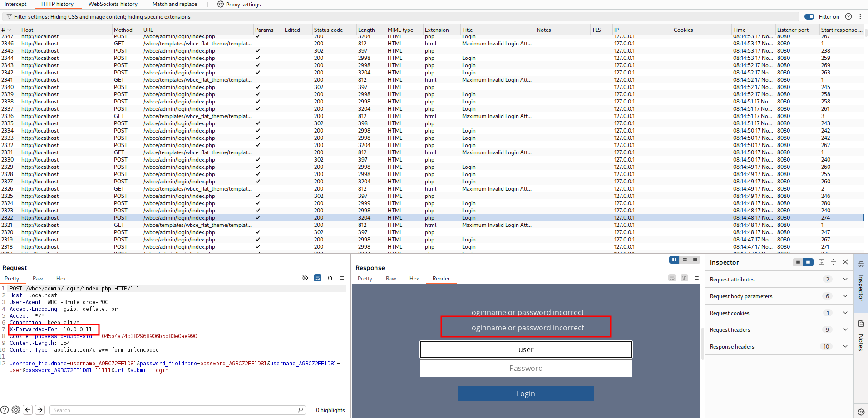Switch Response view to Pretty tab
Viewport: 868px width, 418px height.
pos(365,279)
